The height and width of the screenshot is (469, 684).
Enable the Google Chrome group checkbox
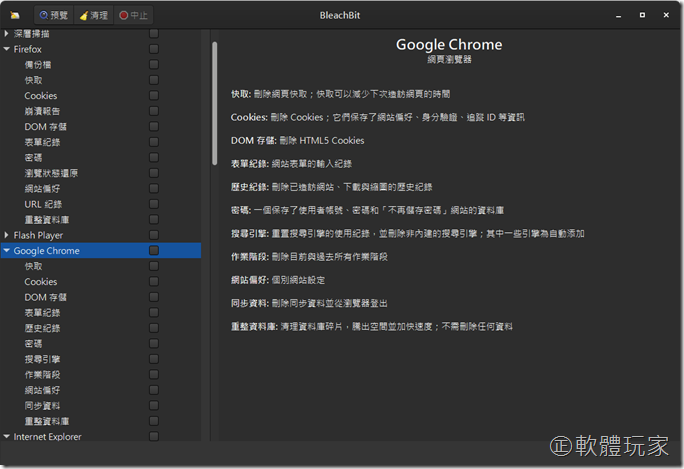coord(154,251)
